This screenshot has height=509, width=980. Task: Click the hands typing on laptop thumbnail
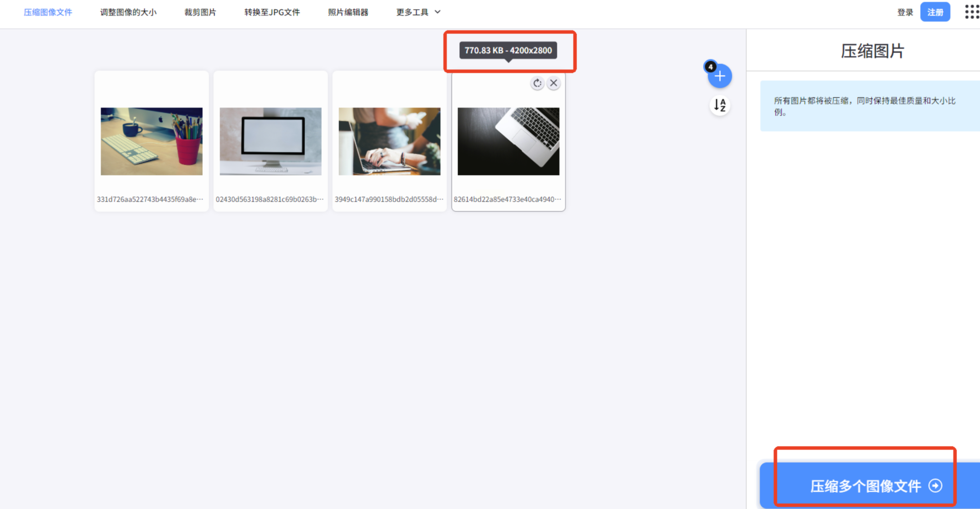[x=390, y=141]
